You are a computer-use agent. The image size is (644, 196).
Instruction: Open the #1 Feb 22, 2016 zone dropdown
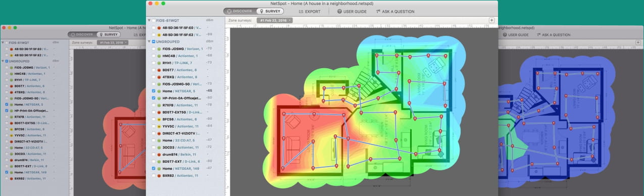[274, 20]
